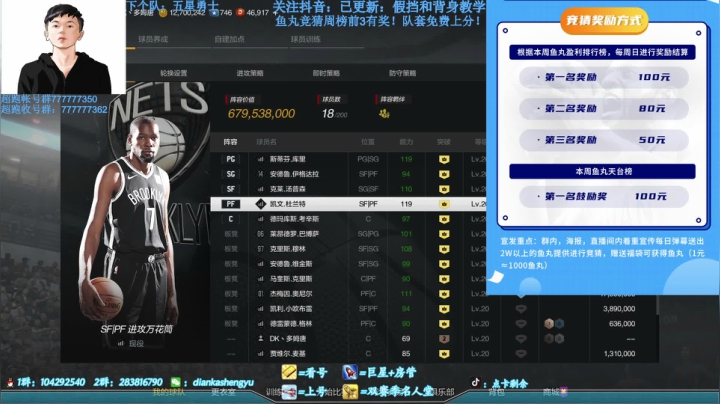Click the person icon beside DK、多姆唐

(260, 339)
